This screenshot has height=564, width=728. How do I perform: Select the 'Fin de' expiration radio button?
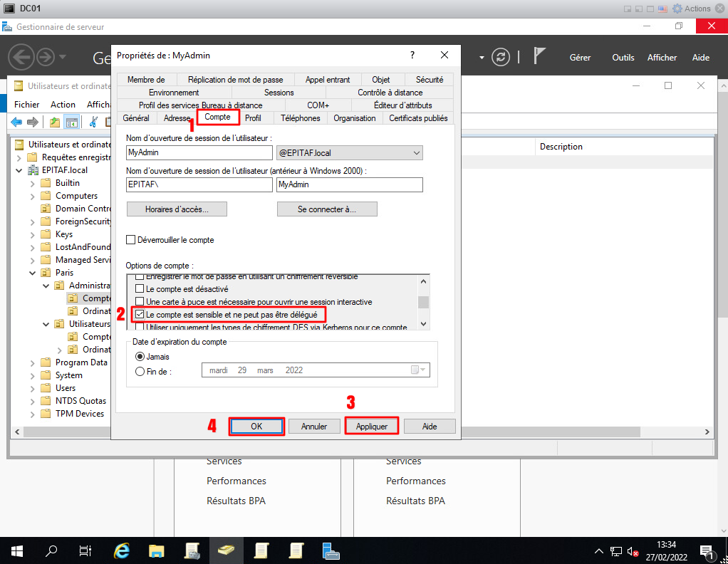click(140, 370)
